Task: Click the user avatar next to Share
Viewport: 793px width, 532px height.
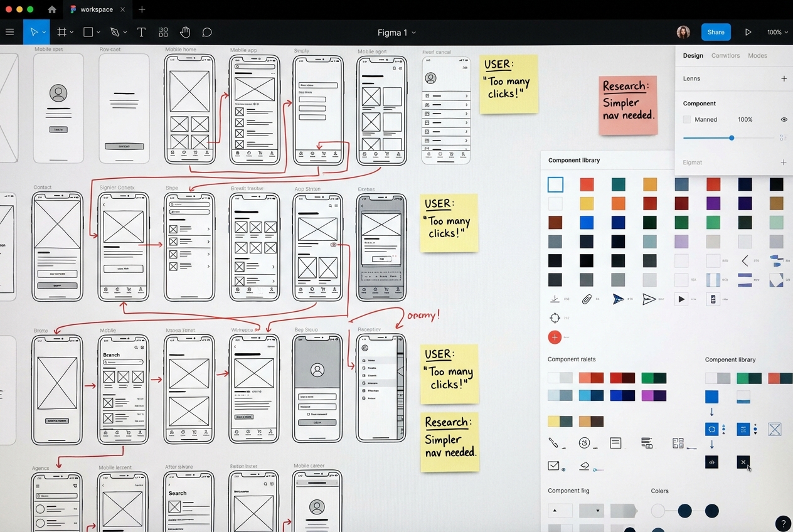Action: (683, 32)
